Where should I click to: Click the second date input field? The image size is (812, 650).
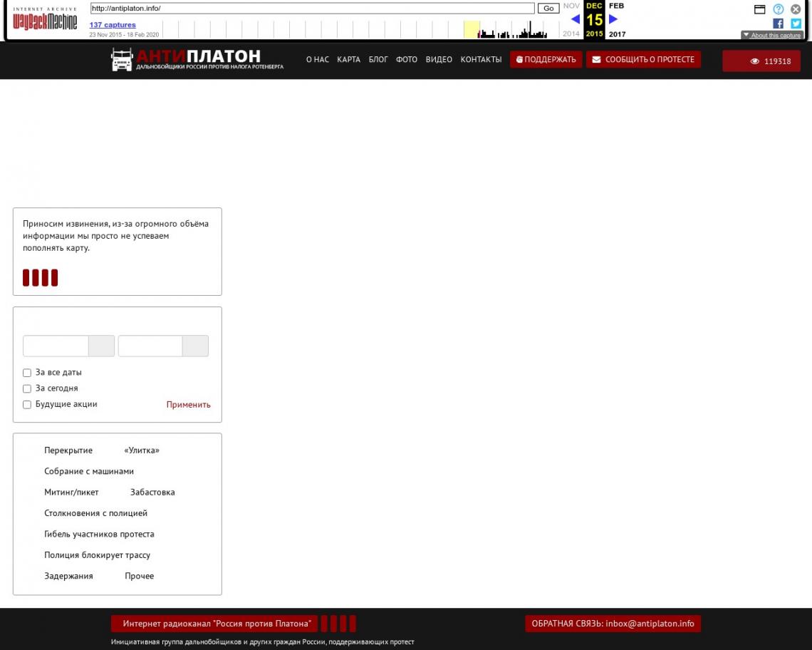click(150, 346)
